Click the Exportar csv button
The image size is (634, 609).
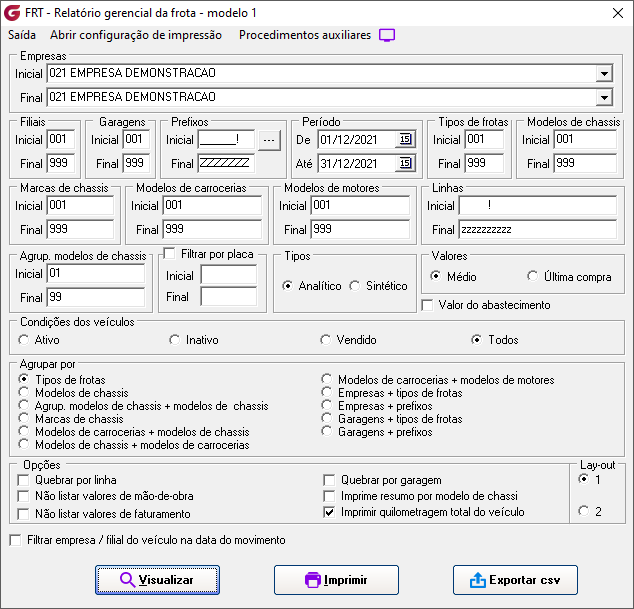click(515, 580)
